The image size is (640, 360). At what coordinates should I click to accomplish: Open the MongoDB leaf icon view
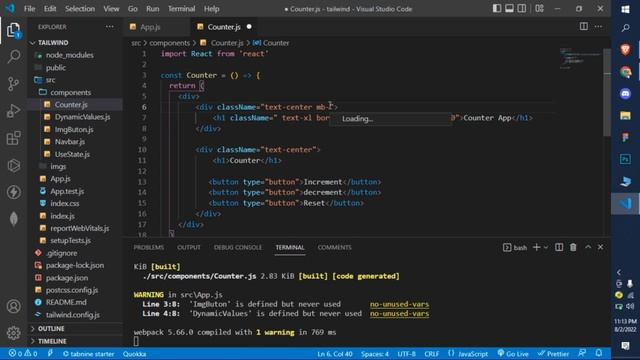pos(13,219)
